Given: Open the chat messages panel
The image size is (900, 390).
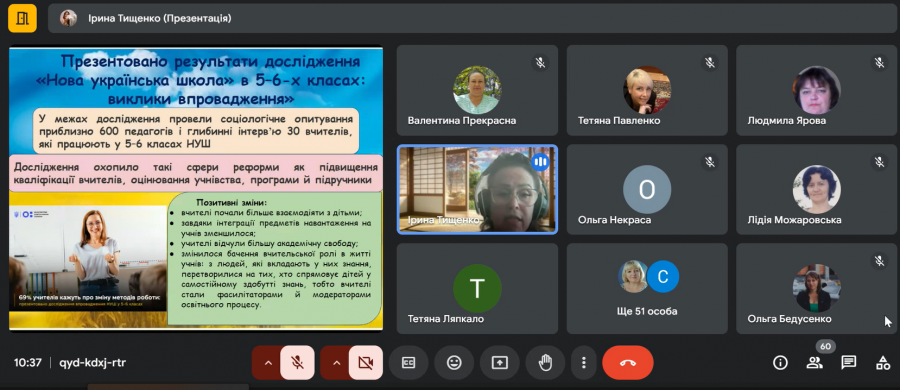Looking at the screenshot, I should click(x=849, y=362).
